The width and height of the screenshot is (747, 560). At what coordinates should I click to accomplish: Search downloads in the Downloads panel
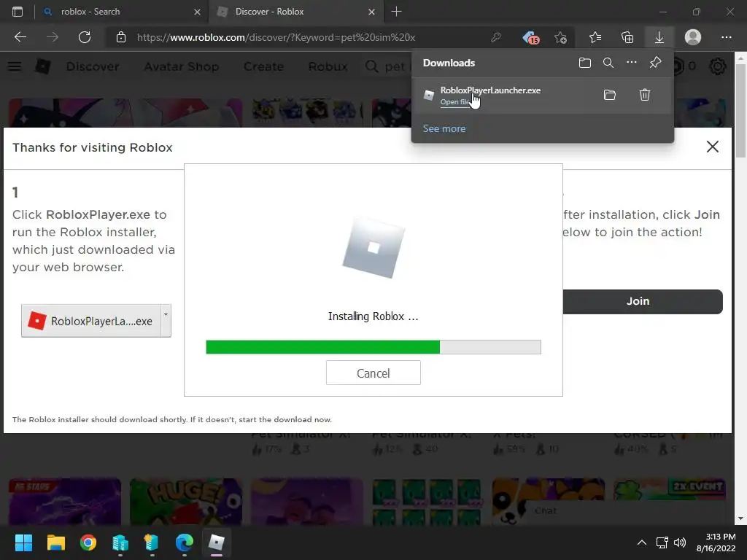coord(608,63)
